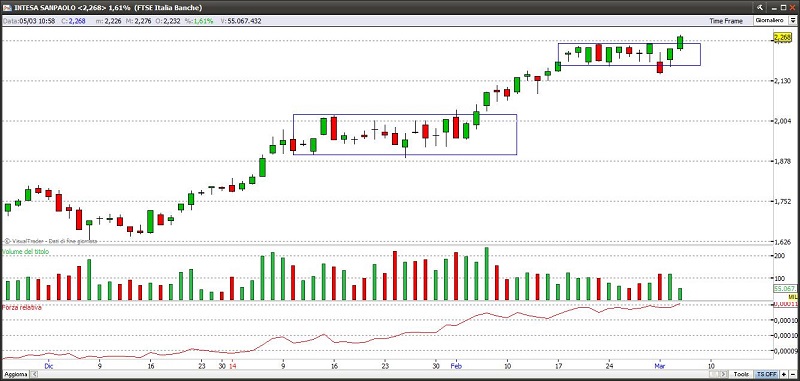Click the '%:1,61%' percentage change value
Image resolution: width=800 pixels, height=381 pixels.
point(199,21)
